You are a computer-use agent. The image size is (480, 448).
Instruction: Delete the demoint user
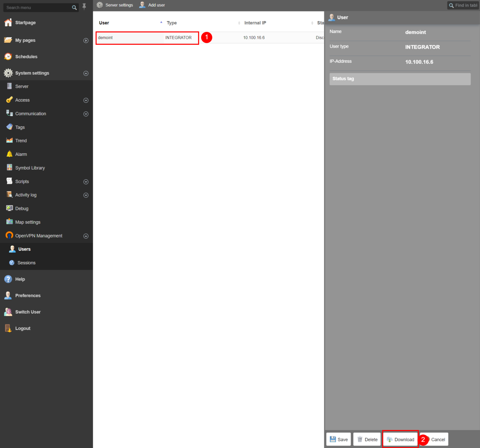(x=367, y=439)
